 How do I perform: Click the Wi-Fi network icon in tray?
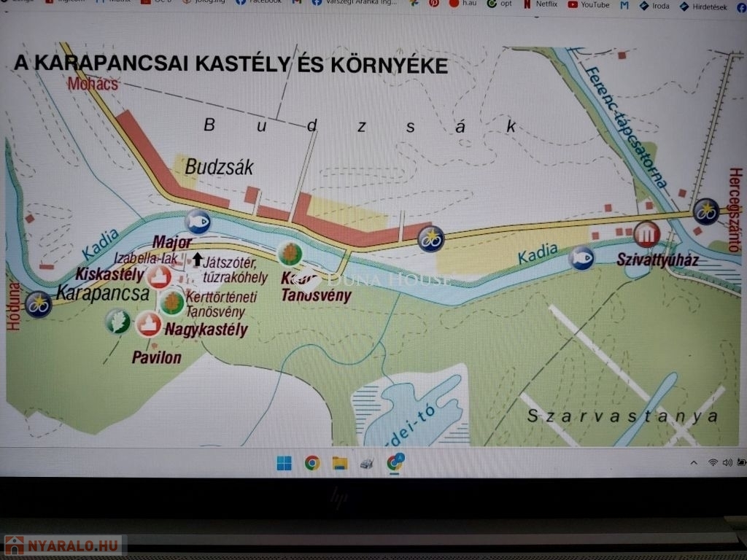coord(713,462)
